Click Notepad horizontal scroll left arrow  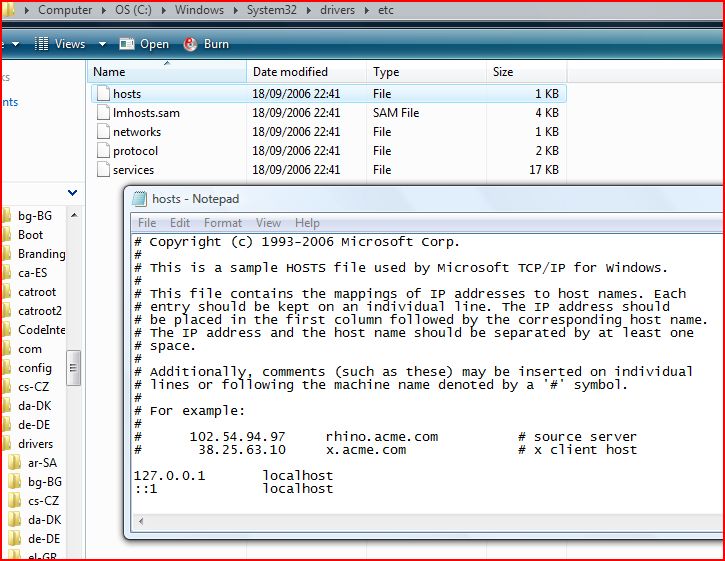pyautogui.click(x=141, y=521)
